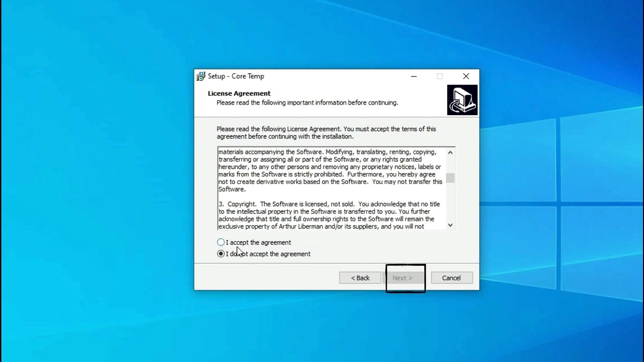Click the scrollbar up arrow
This screenshot has height=362, width=644.
[450, 152]
